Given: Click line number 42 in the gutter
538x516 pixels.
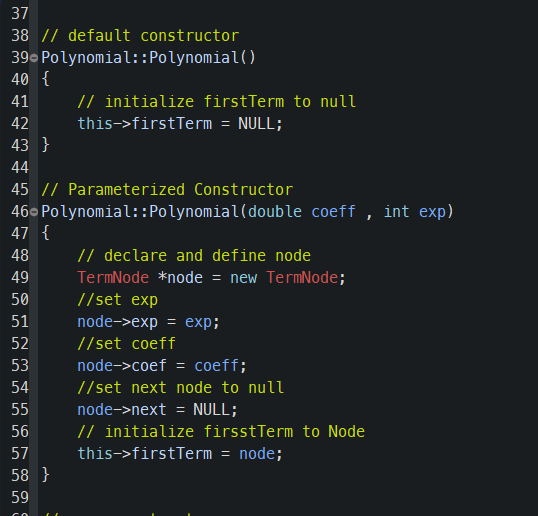Looking at the screenshot, I should [20, 124].
